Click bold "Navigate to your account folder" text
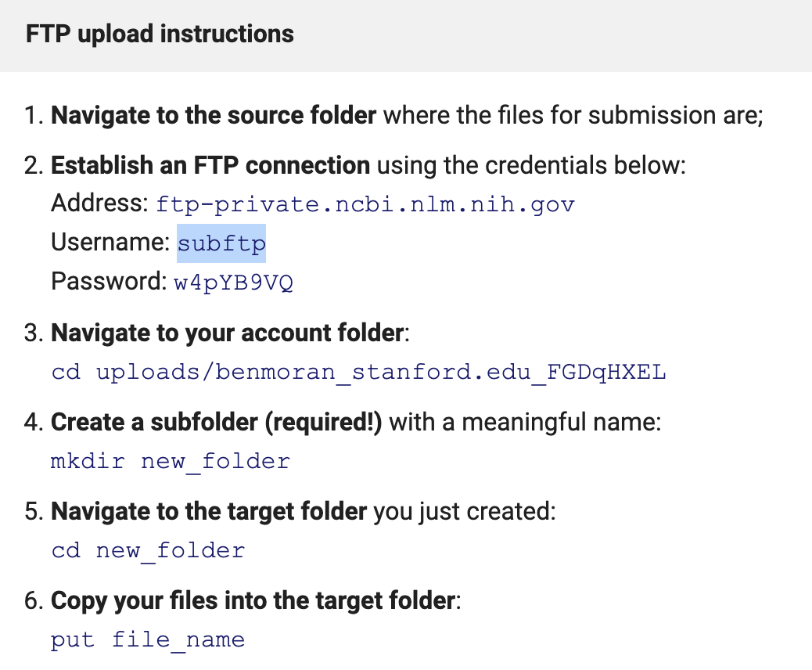 click(x=227, y=333)
